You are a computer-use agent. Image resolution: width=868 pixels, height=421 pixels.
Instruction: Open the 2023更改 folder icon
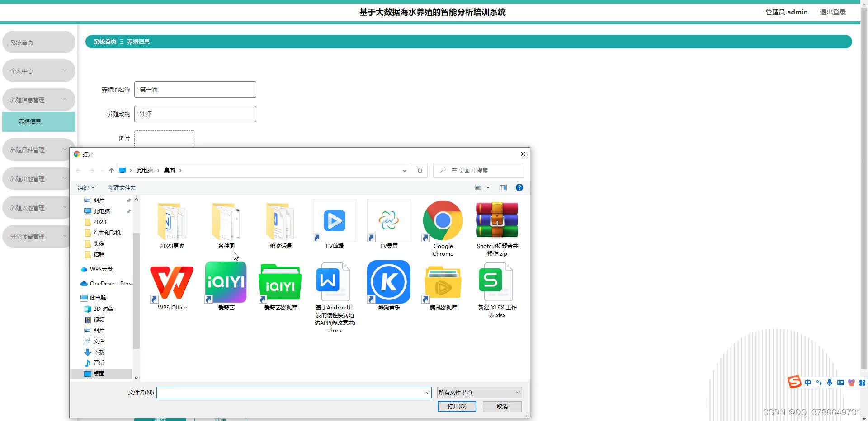(x=172, y=221)
